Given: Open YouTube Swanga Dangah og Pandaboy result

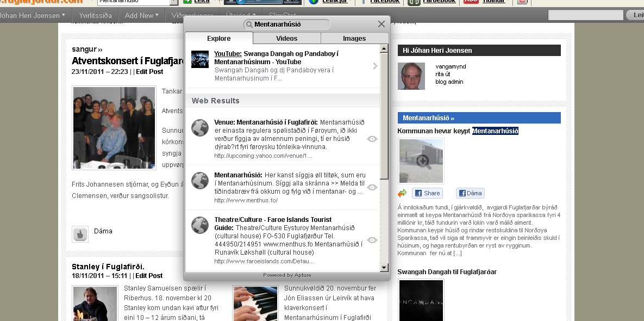Looking at the screenshot, I should tap(277, 58).
